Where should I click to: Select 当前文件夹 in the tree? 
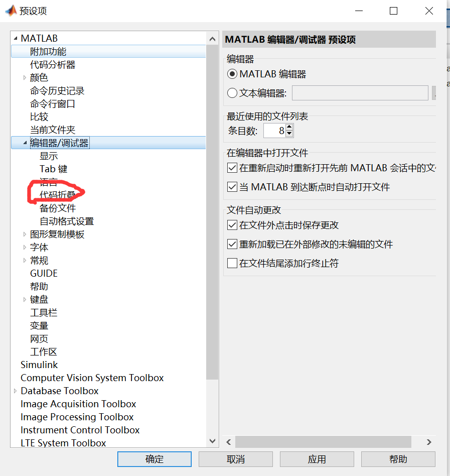[x=53, y=130]
